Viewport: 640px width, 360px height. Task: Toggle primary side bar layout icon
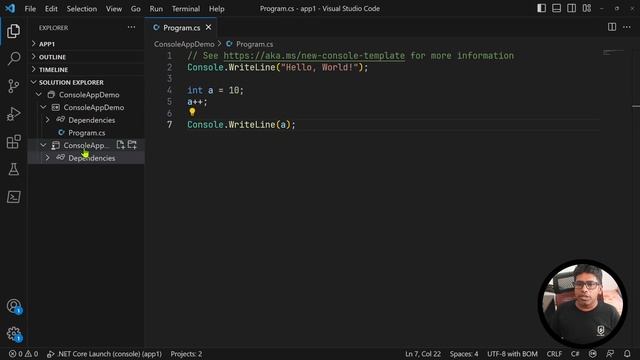(x=541, y=8)
